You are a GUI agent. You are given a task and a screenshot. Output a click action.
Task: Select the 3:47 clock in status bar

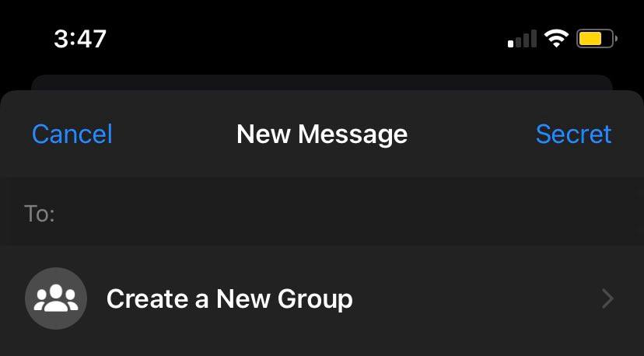coord(80,39)
